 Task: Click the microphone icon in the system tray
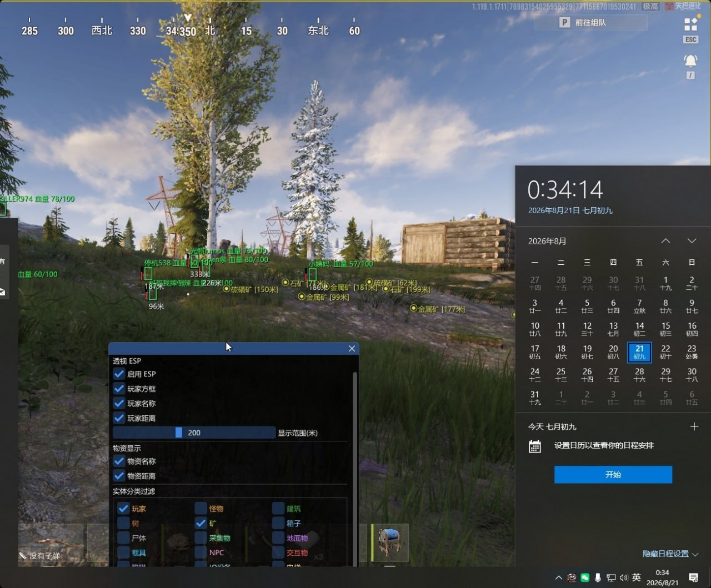pyautogui.click(x=598, y=577)
